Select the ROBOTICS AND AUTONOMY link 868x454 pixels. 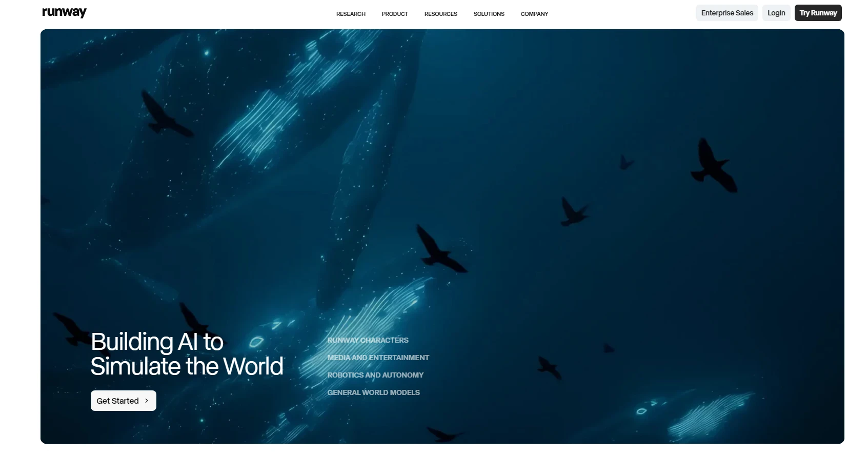point(375,375)
